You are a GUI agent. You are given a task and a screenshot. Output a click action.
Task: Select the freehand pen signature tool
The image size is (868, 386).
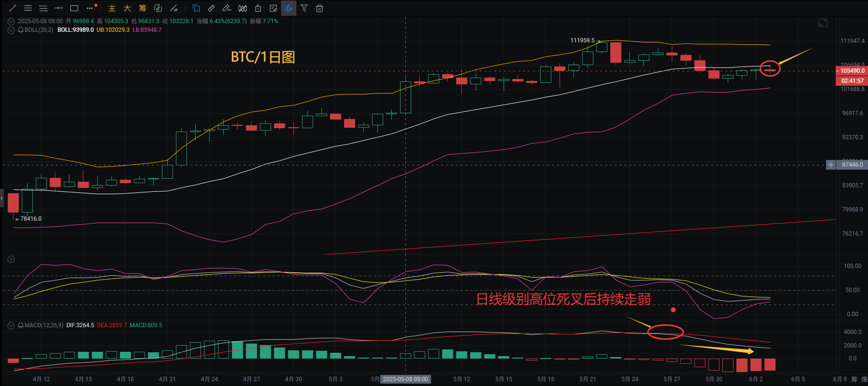point(227,8)
